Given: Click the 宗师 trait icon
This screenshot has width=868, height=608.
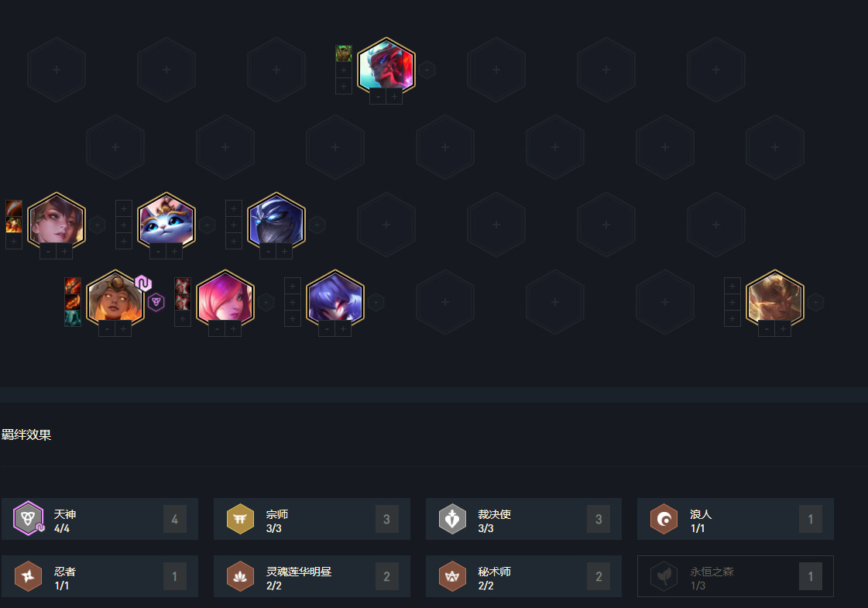Looking at the screenshot, I should coord(240,519).
